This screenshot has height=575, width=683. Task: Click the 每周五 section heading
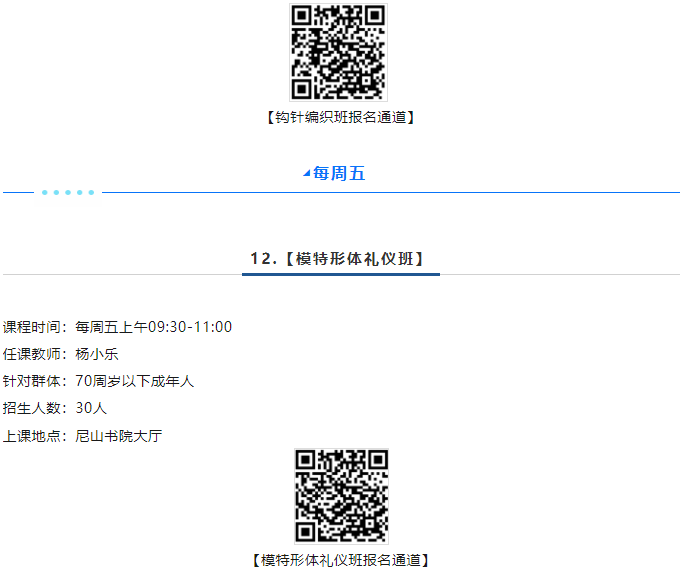(x=339, y=173)
